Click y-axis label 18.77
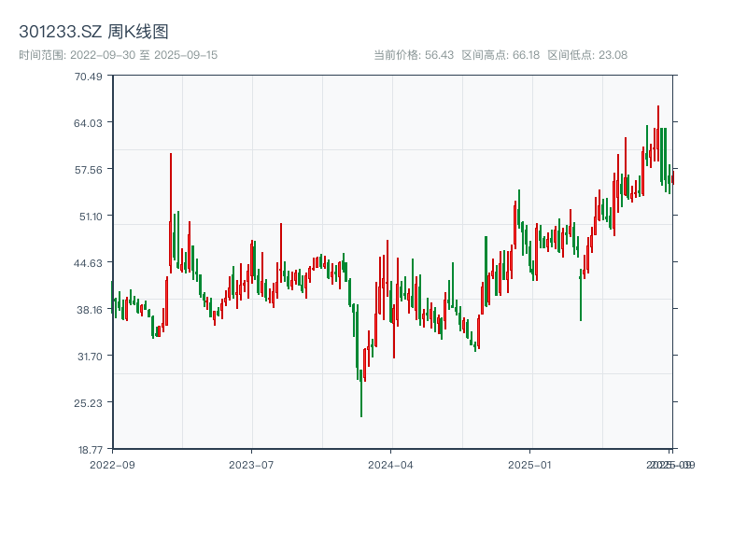 90,450
